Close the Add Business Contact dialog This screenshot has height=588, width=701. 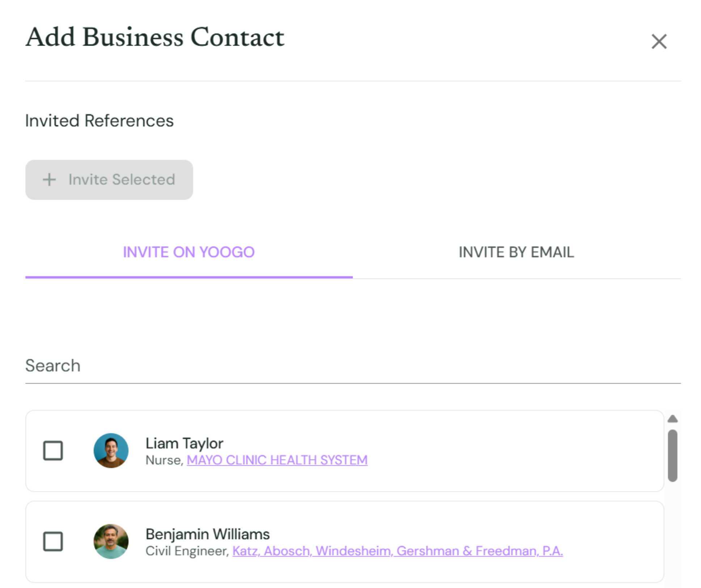pos(659,41)
